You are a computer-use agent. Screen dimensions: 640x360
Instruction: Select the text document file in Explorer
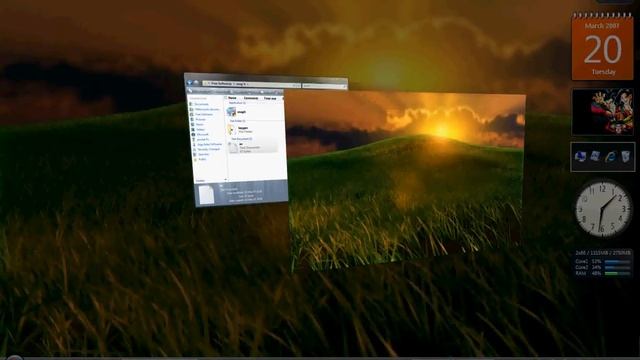tap(252, 148)
